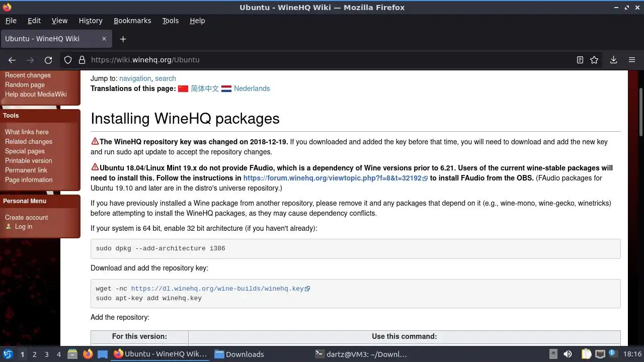Viewport: 644px width, 362px height.
Task: Click Related changes in Tools
Action: click(29, 142)
